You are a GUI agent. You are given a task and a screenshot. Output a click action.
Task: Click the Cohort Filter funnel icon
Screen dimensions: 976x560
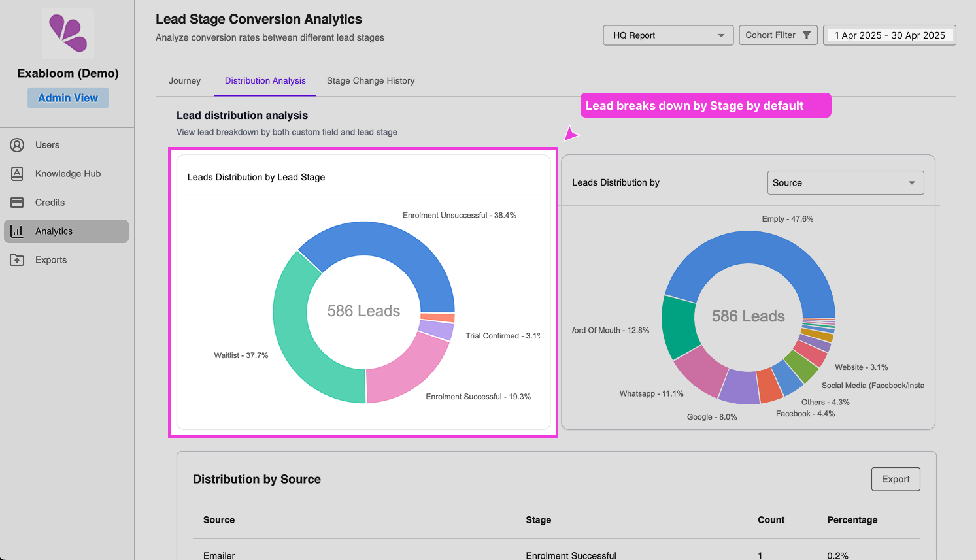(x=808, y=35)
